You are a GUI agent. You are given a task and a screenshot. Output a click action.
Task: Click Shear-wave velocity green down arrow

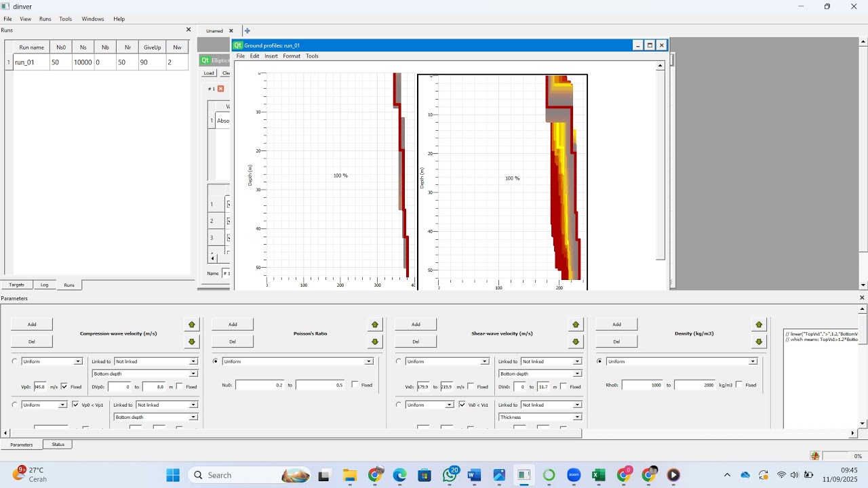tap(576, 342)
